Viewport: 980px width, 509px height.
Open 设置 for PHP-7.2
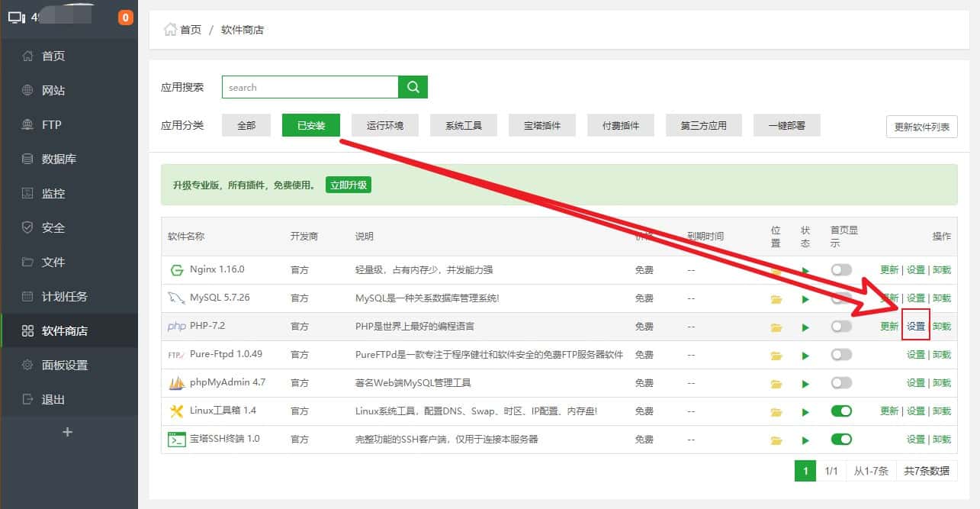coord(915,327)
